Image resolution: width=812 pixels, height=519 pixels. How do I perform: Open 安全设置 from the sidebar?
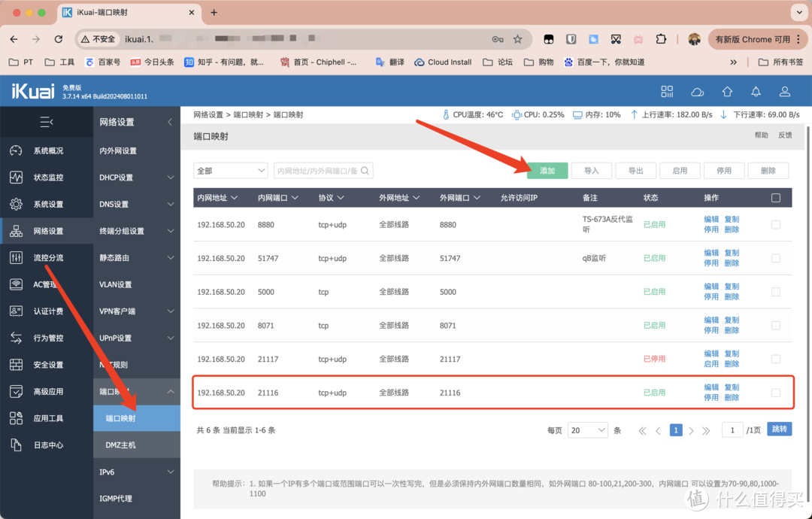(x=47, y=364)
